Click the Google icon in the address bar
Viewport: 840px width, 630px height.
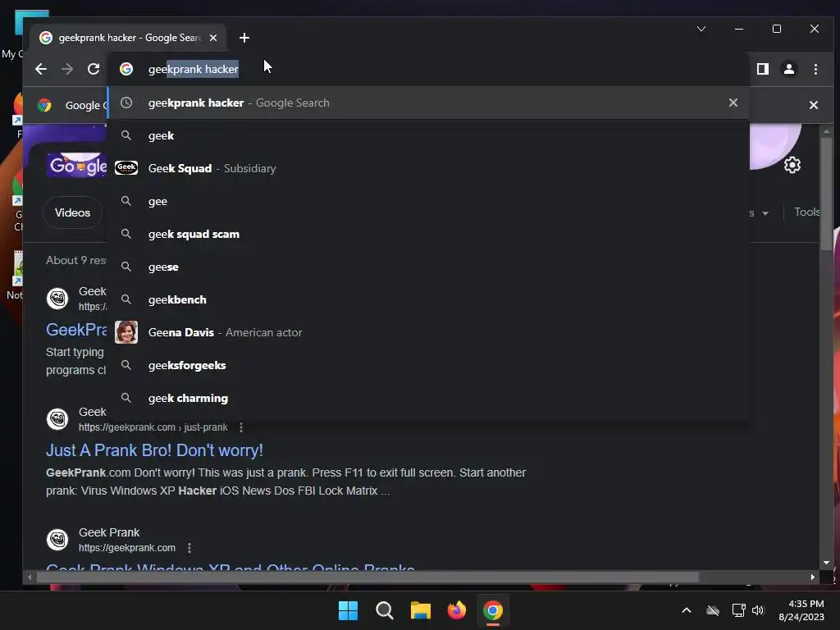[126, 69]
